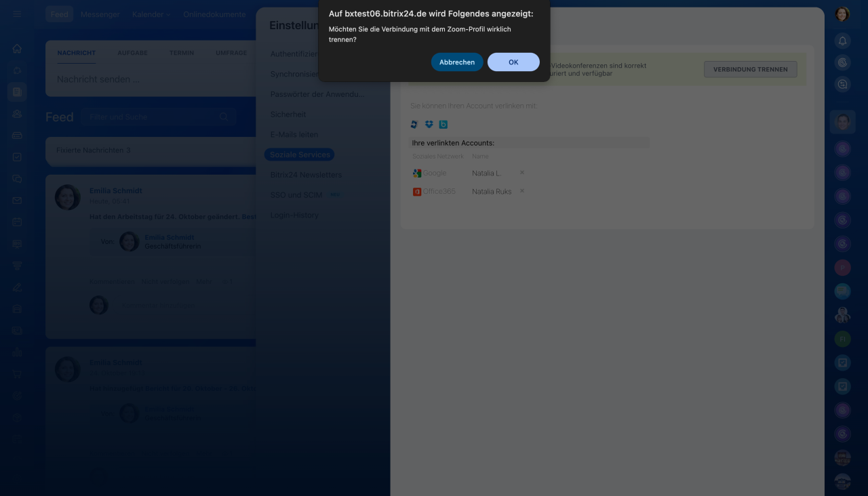This screenshot has width=868, height=496.
Task: Select the Umfrage tab in post composer
Action: (x=231, y=53)
